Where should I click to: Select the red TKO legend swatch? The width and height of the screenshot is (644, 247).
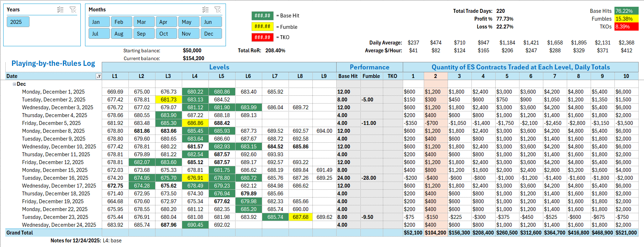(262, 37)
